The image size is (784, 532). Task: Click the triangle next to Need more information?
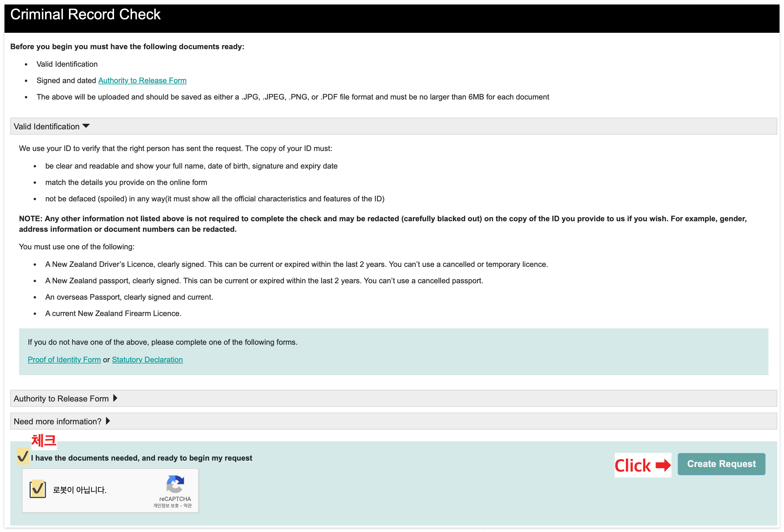[108, 421]
